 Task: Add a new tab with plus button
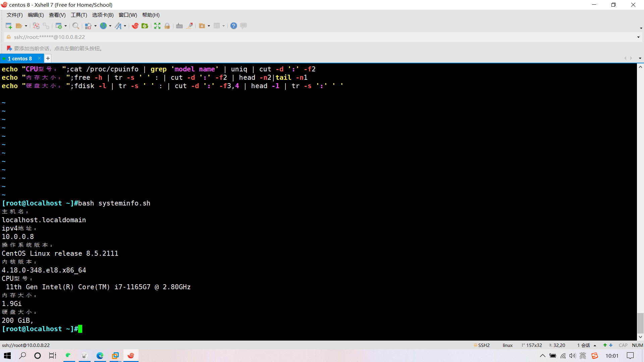(x=48, y=58)
